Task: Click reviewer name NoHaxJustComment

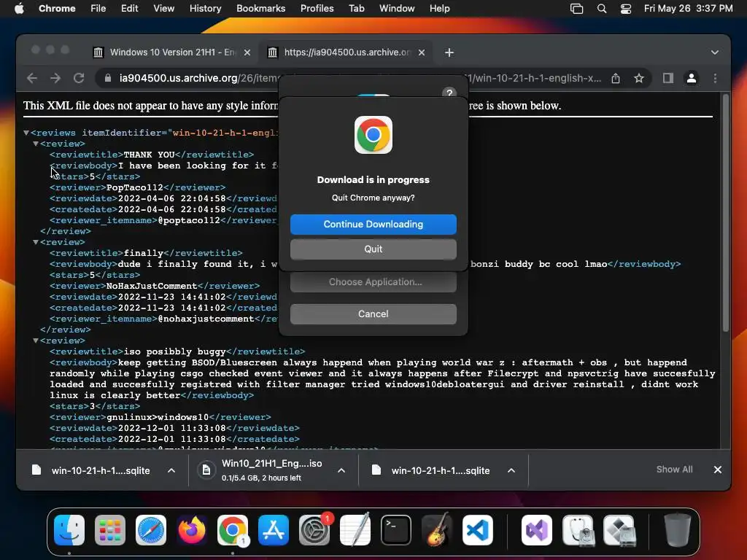Action: [152, 286]
